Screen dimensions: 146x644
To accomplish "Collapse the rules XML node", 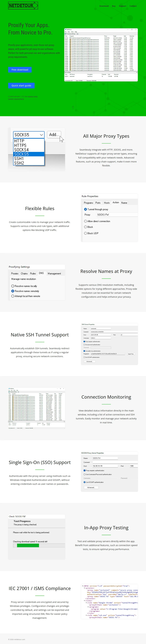I will [x=84, y=601].
